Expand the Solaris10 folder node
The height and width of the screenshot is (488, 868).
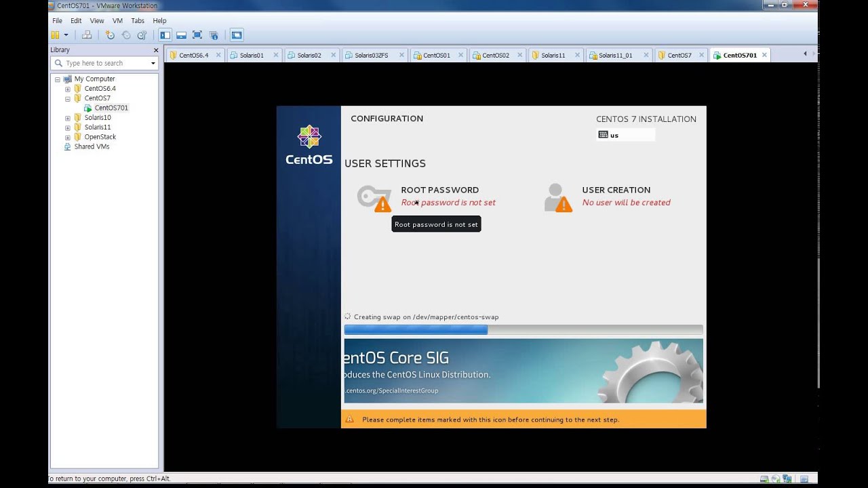click(x=68, y=118)
